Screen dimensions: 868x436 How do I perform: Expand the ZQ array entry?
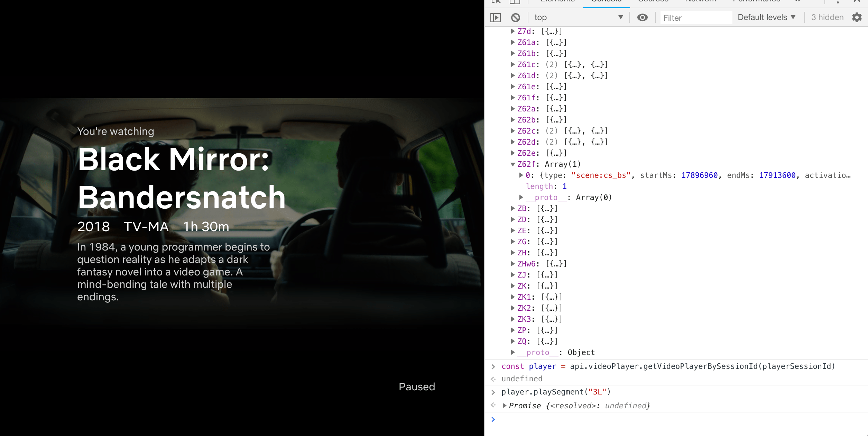click(x=513, y=341)
